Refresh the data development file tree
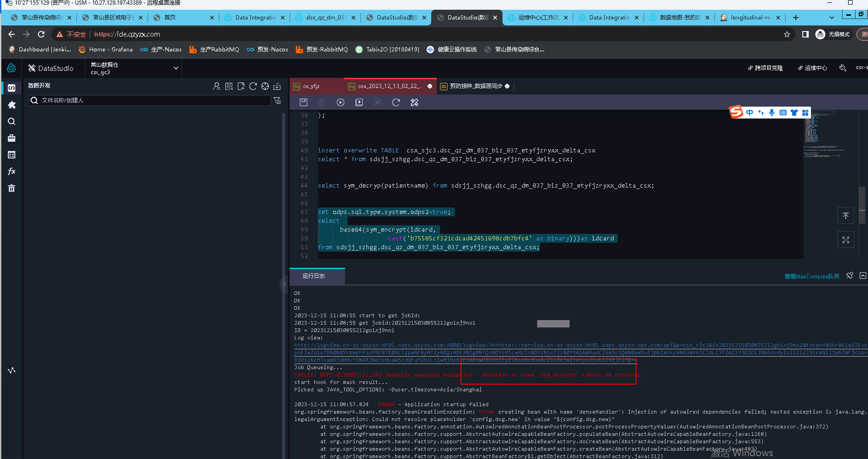Screen dimensions: 868x459 point(253,86)
